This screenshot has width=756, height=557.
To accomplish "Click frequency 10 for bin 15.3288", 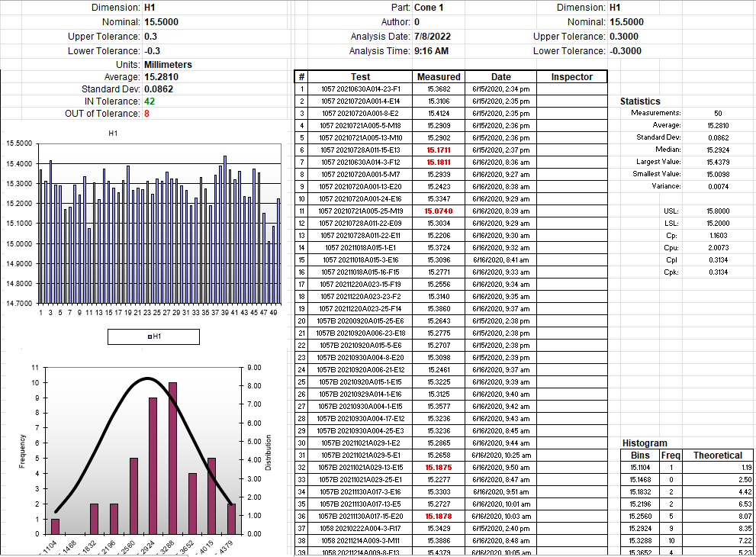I will (x=671, y=541).
